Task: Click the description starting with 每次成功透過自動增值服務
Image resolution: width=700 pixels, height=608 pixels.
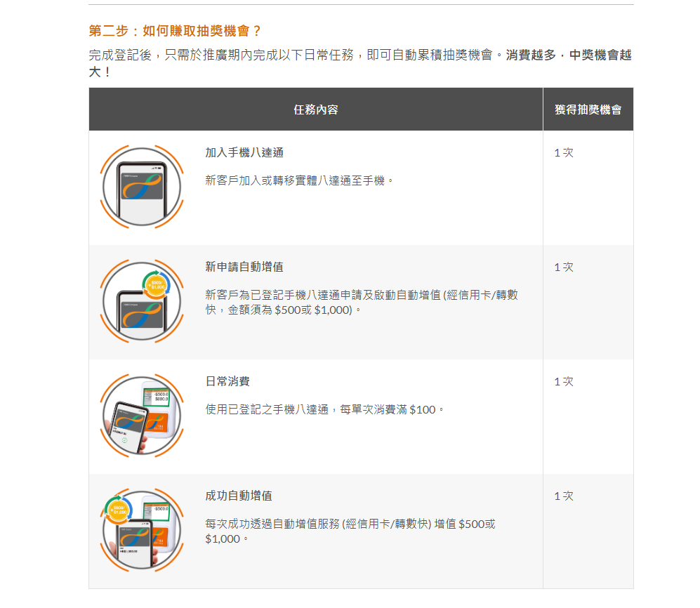Action: click(350, 531)
